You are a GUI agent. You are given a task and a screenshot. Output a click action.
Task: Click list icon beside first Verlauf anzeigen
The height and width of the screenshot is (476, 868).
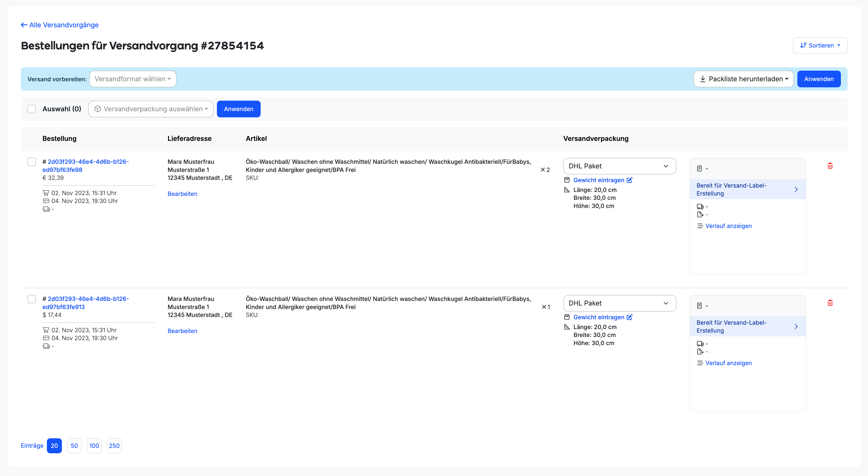[700, 226]
